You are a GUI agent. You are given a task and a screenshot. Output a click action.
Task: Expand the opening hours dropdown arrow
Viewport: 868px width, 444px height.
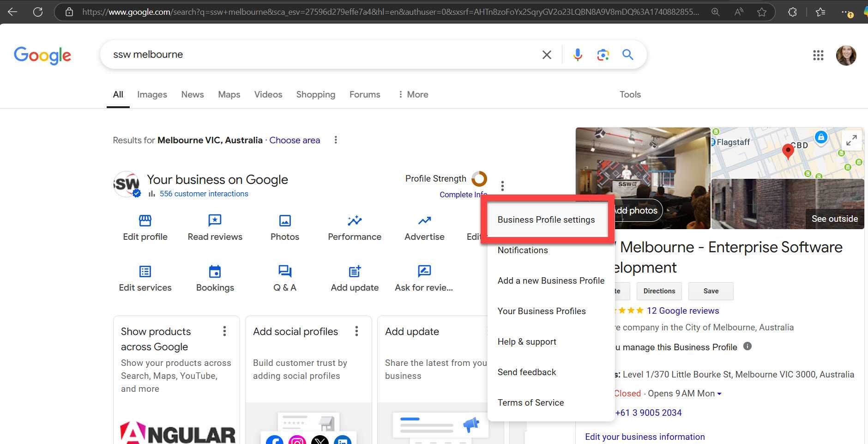coord(719,394)
